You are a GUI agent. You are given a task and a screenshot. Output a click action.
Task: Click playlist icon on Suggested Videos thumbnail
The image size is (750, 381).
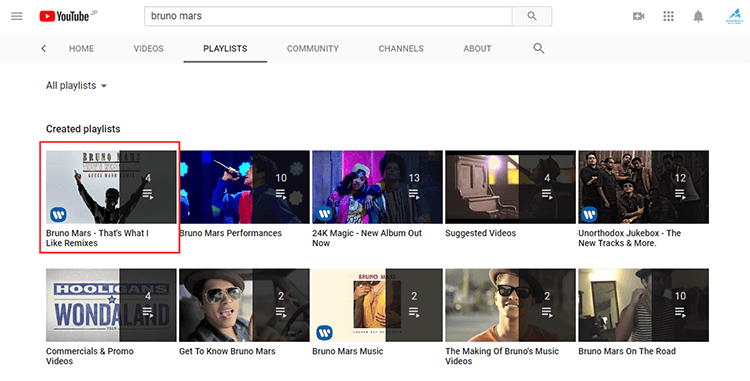click(x=547, y=194)
